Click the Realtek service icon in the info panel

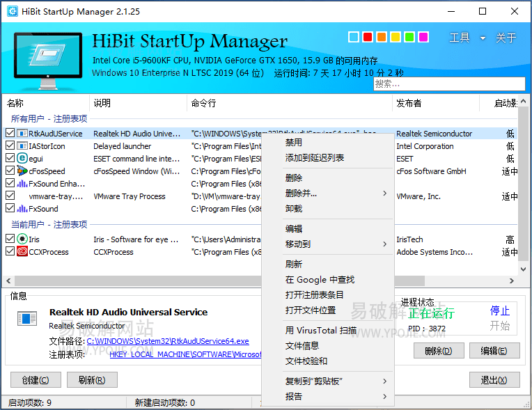[27, 319]
